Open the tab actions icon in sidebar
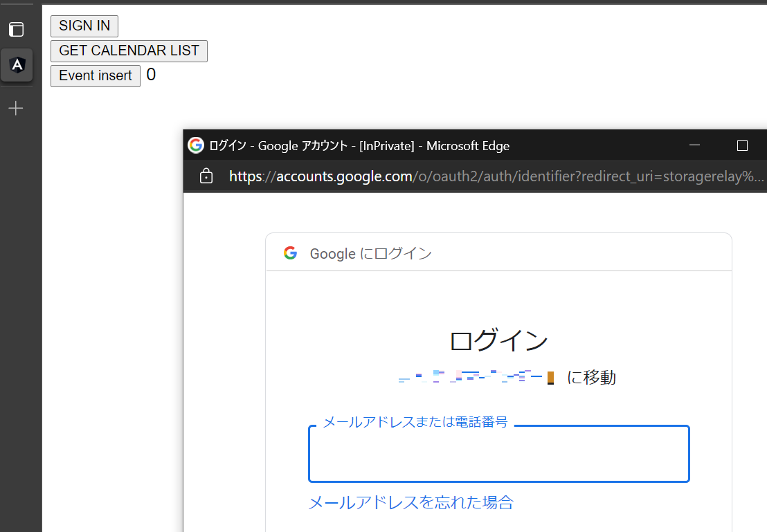 16,29
